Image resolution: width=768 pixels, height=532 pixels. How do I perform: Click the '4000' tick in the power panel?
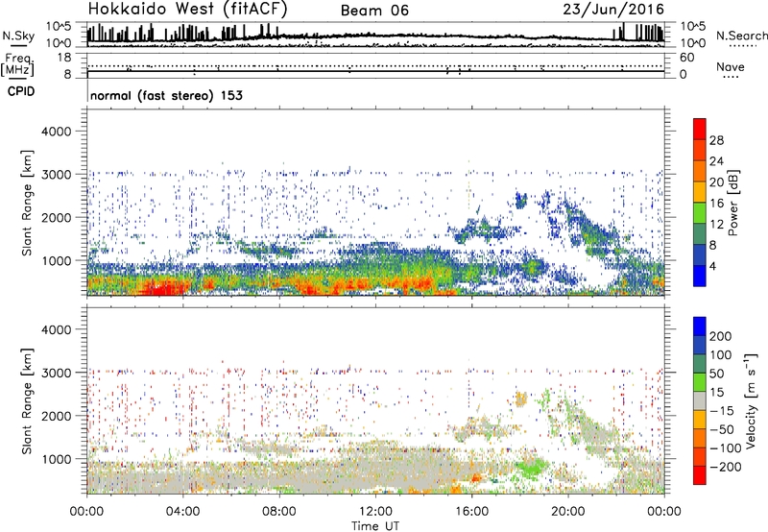point(56,132)
